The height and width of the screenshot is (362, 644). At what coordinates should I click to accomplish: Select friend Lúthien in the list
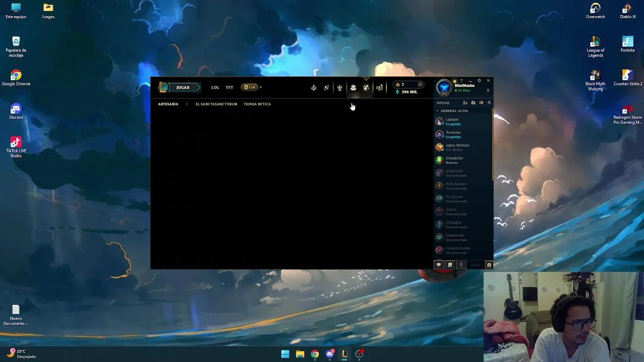[463, 122]
